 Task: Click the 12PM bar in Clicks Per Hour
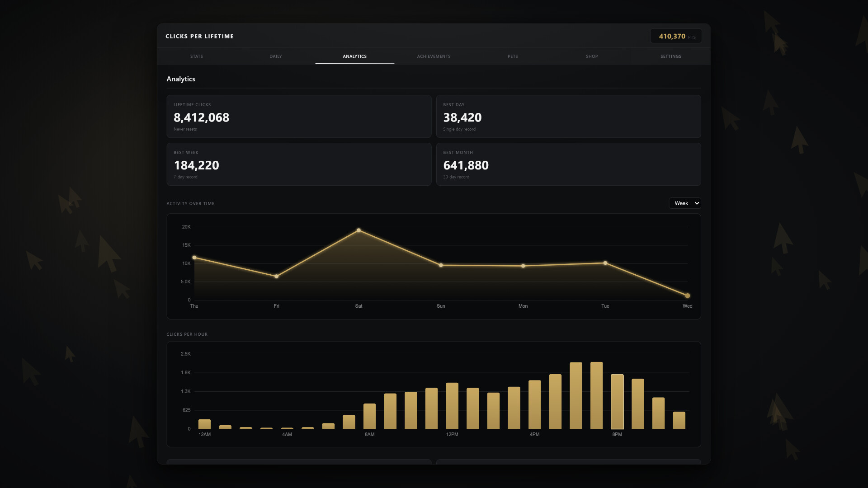[452, 406]
